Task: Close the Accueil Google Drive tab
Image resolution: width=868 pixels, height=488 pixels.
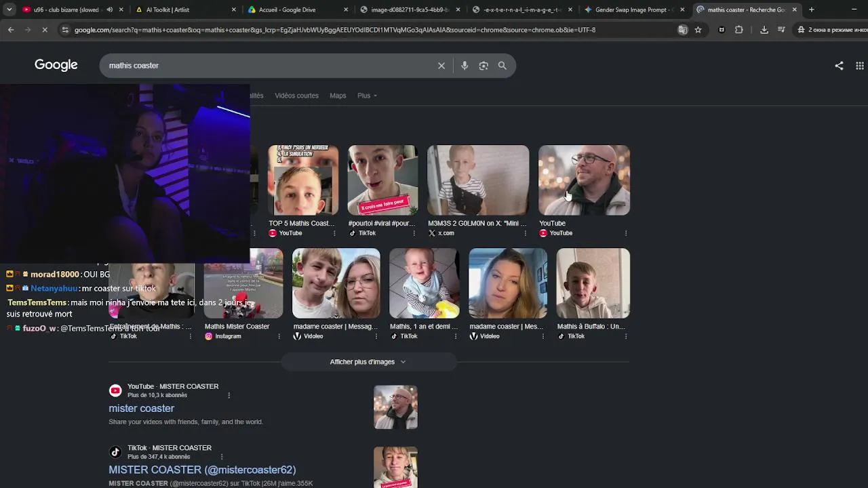Action: (x=346, y=9)
